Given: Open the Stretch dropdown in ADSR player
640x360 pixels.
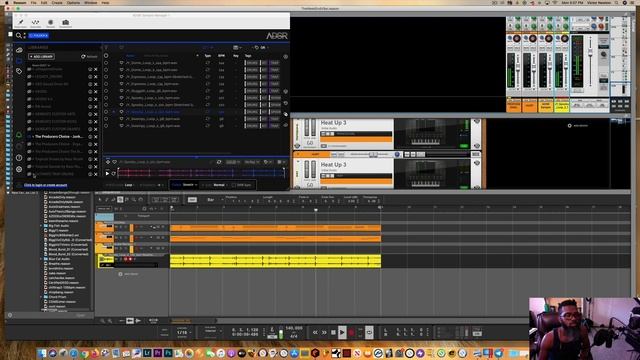Looking at the screenshot, I should tap(189, 185).
